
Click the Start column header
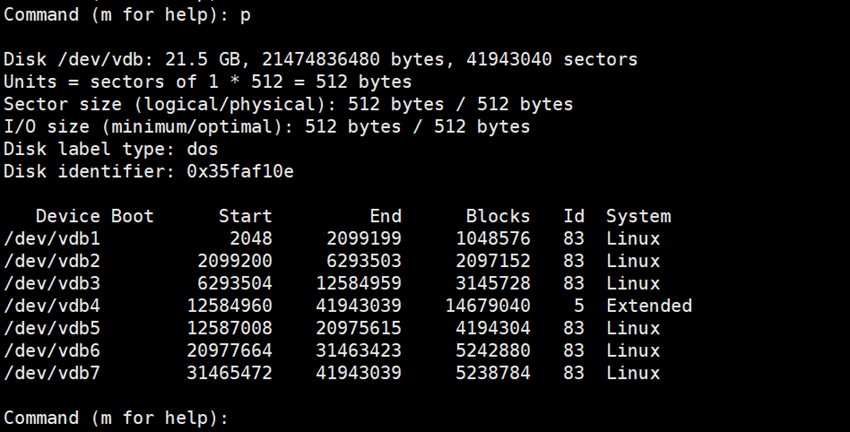point(245,216)
